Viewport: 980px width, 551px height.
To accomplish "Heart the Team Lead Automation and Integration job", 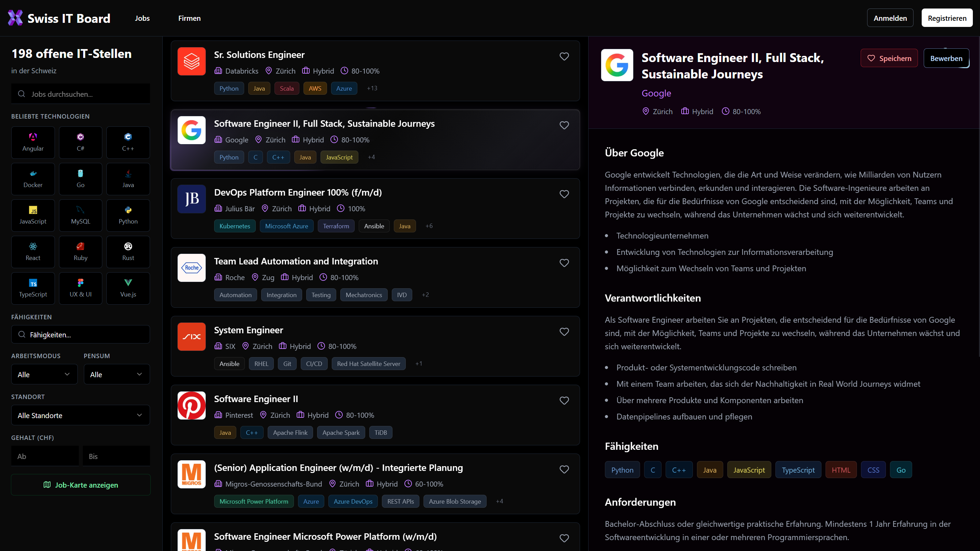I will tap(564, 263).
